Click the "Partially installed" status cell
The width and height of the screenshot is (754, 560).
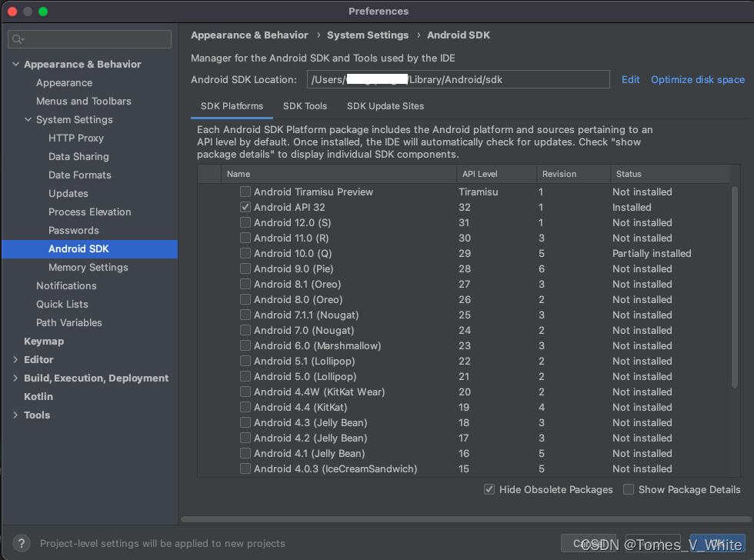point(652,253)
